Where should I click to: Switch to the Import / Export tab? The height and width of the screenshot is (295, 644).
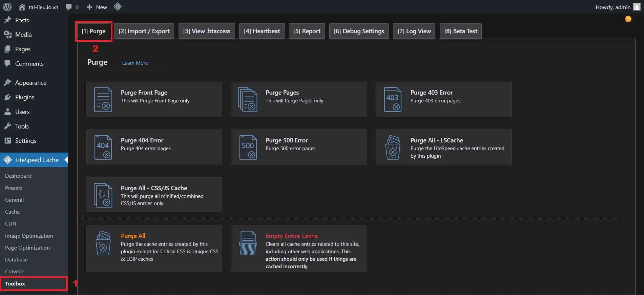coord(144,31)
